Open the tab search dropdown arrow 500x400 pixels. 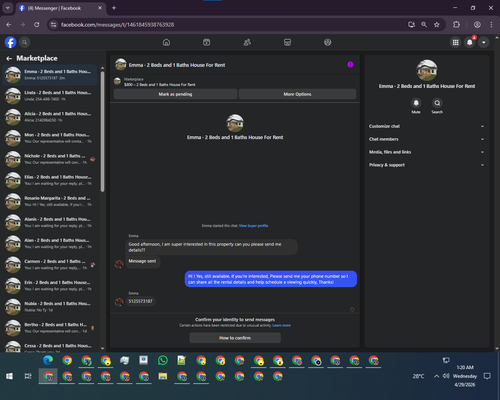point(8,8)
